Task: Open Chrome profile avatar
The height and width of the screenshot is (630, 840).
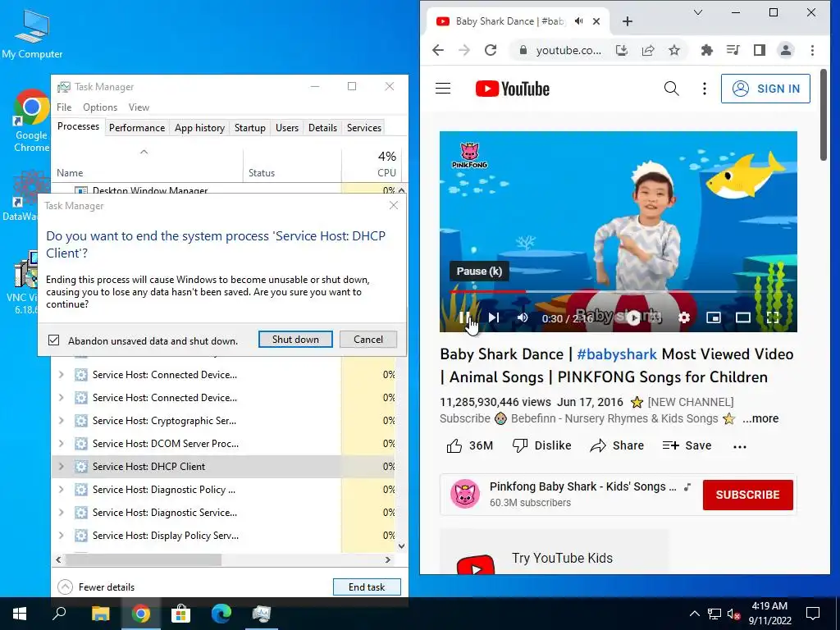Action: [x=785, y=50]
